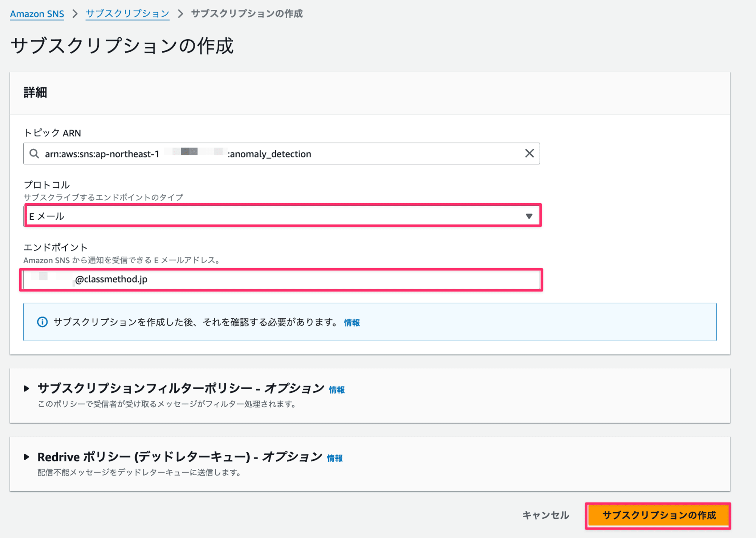The image size is (756, 538).
Task: Expand the Redrive ポリシー (デッドレターキュー) section
Action: [26, 457]
